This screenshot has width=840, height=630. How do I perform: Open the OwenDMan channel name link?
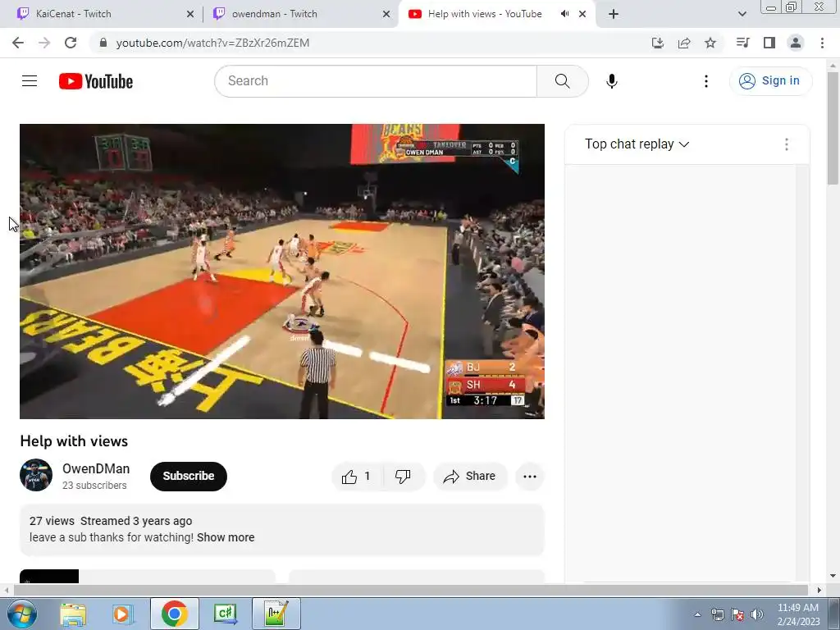click(96, 468)
